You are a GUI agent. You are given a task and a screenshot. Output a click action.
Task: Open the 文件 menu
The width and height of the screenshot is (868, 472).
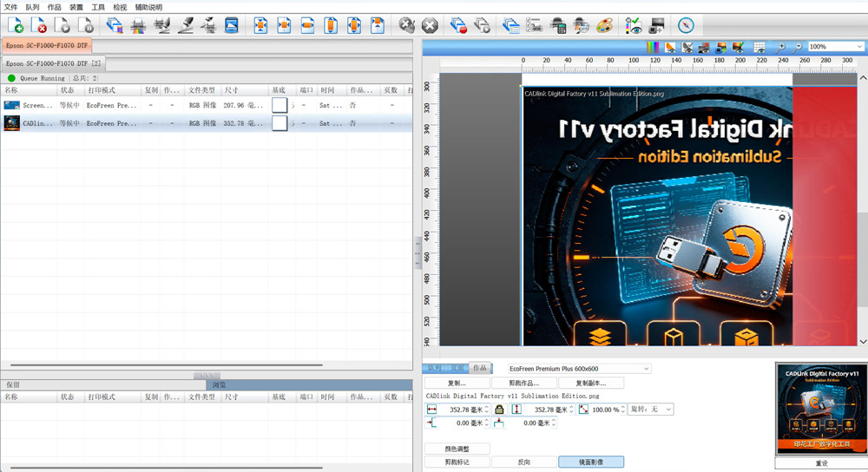10,7
